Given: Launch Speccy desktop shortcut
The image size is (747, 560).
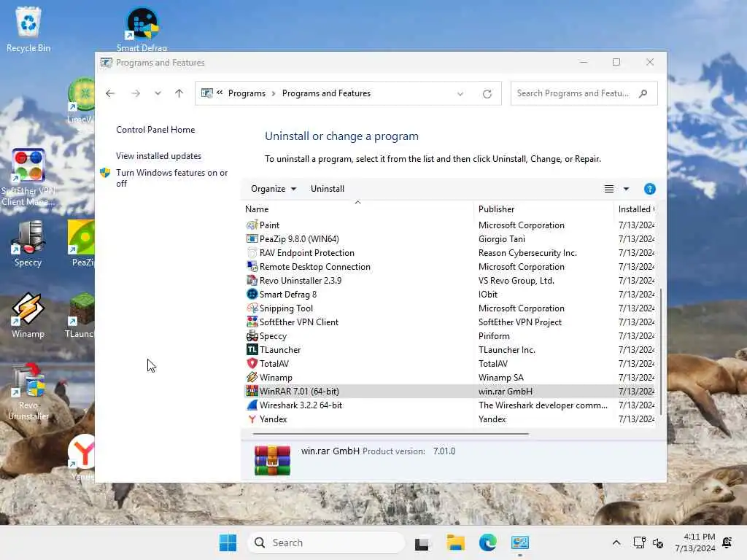Looking at the screenshot, I should coord(28,243).
